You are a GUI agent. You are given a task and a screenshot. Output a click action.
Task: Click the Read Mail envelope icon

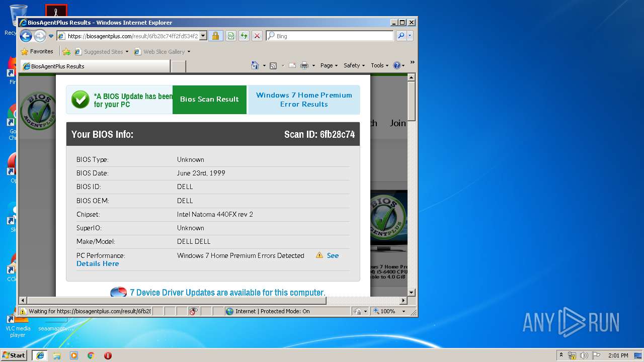point(292,65)
